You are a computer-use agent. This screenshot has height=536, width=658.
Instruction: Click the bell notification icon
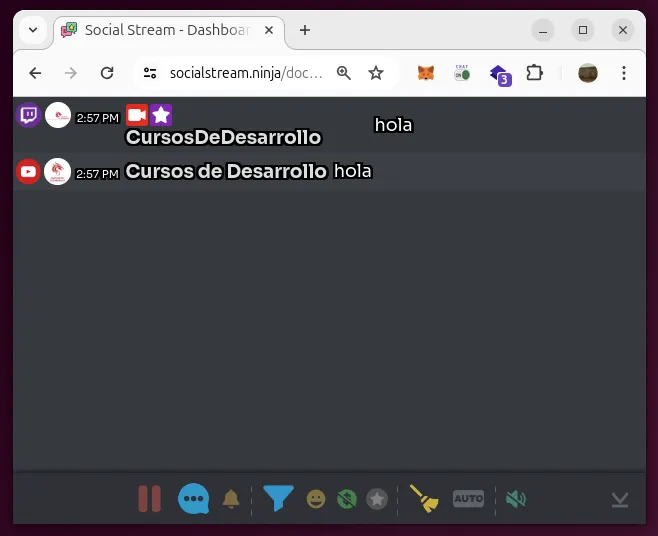click(x=231, y=498)
